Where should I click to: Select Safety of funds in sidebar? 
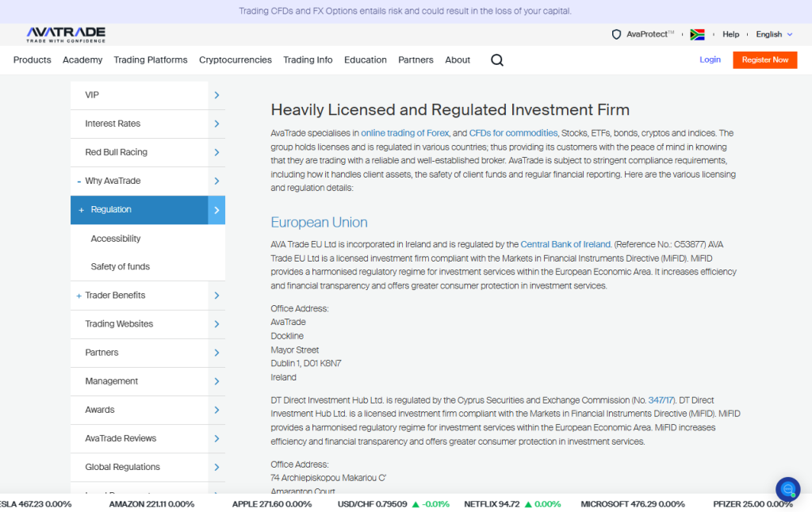[120, 267]
